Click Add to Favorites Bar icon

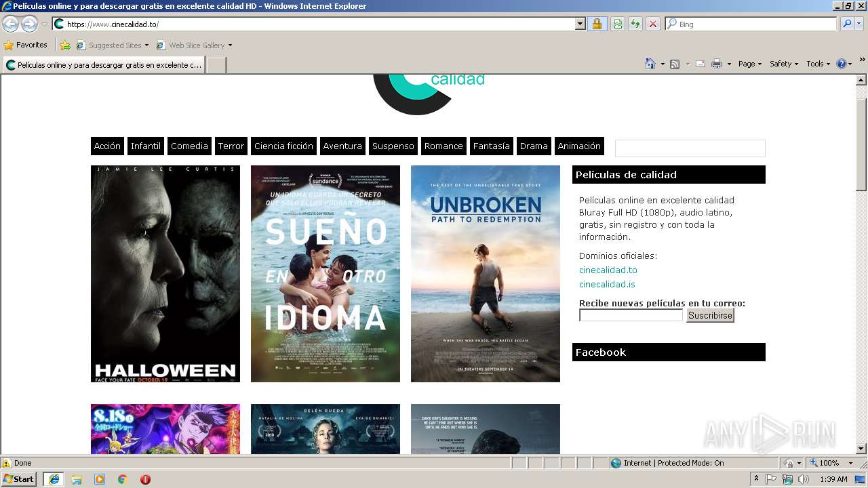click(x=65, y=45)
